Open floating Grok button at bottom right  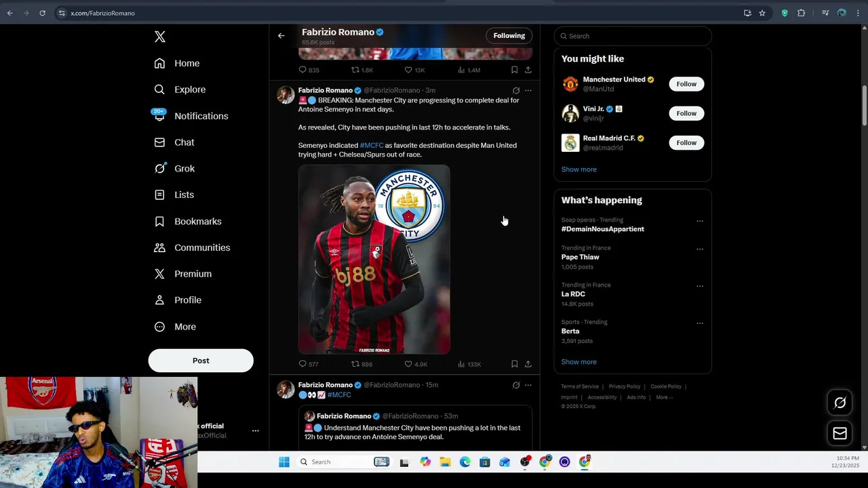(x=840, y=403)
